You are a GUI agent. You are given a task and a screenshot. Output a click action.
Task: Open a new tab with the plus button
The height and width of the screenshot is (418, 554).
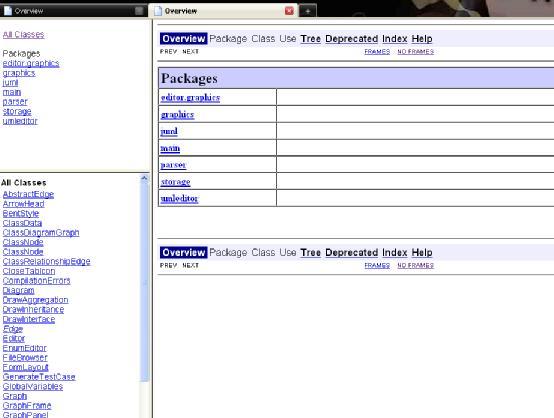(308, 11)
